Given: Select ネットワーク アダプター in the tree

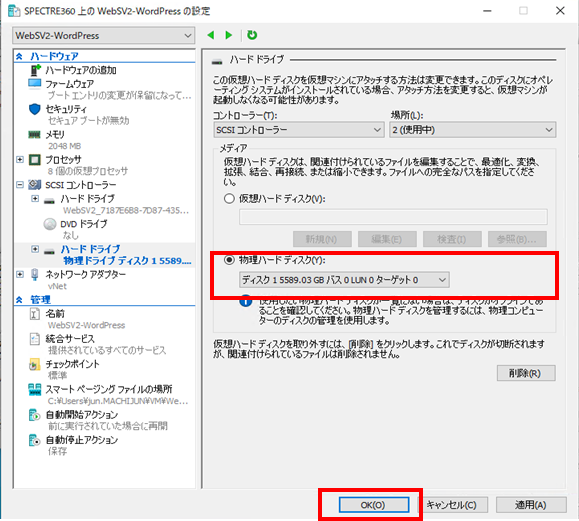Looking at the screenshot, I should click(x=85, y=274).
